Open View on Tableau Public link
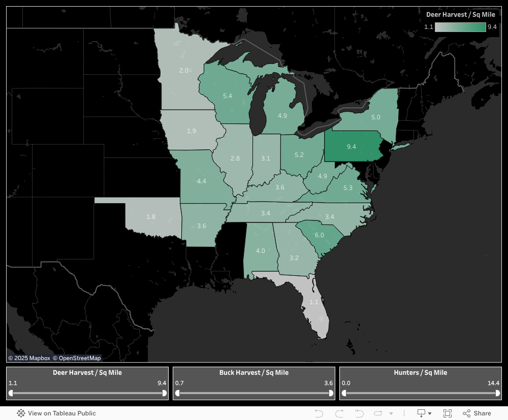This screenshot has width=508, height=420. tap(61, 413)
